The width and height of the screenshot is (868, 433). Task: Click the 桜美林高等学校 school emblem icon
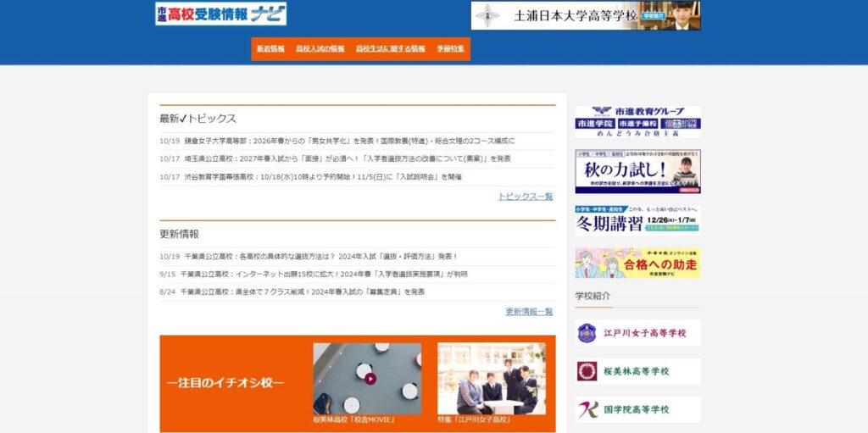click(x=587, y=371)
